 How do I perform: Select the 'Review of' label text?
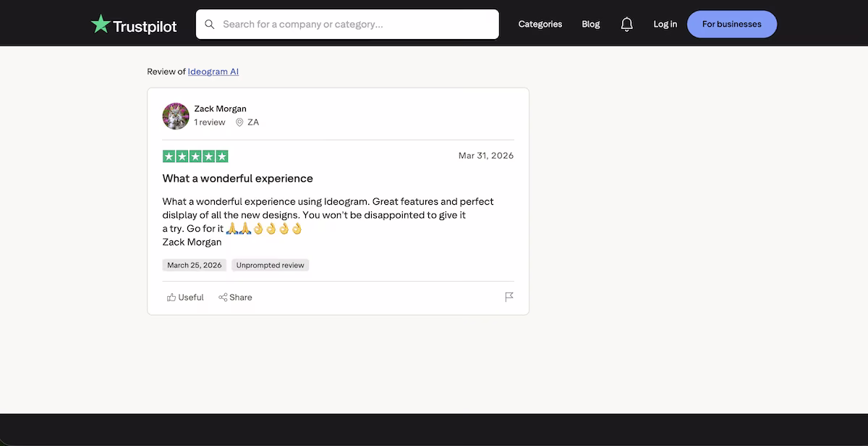[x=166, y=72]
